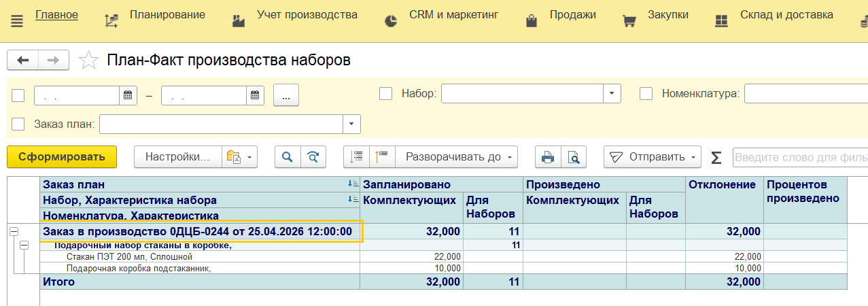Click the printer icon to print report

click(x=548, y=157)
